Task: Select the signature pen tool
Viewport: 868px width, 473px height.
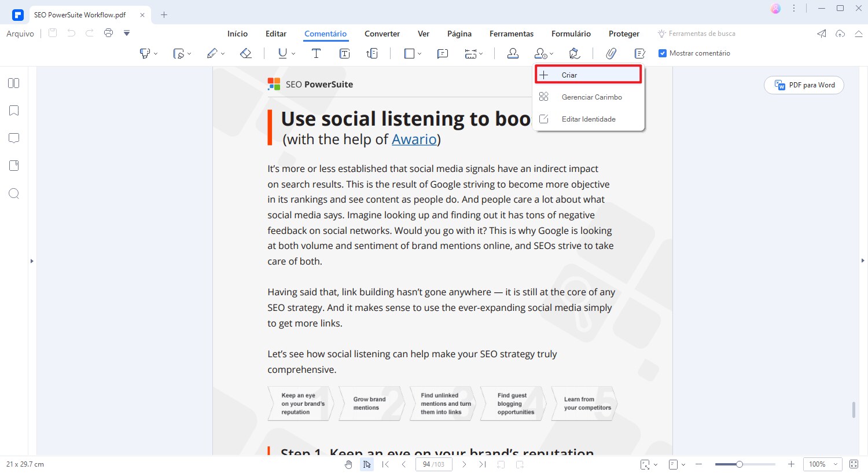Action: coord(574,53)
